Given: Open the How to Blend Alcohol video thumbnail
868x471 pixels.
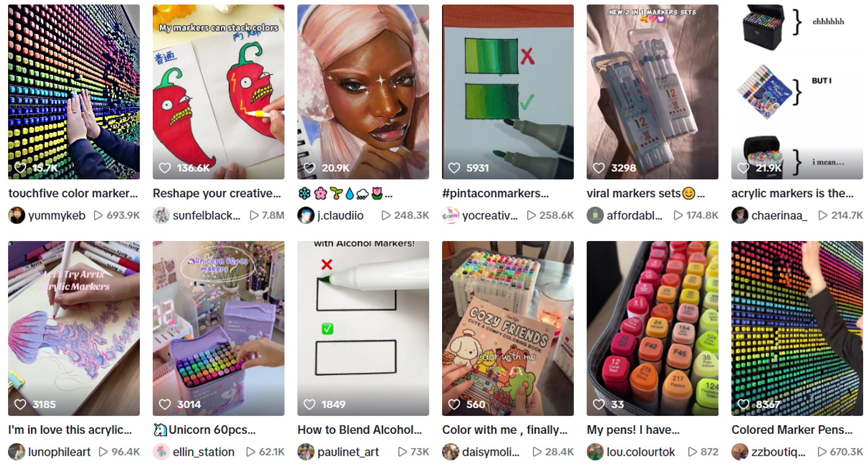Looking at the screenshot, I should pyautogui.click(x=364, y=328).
